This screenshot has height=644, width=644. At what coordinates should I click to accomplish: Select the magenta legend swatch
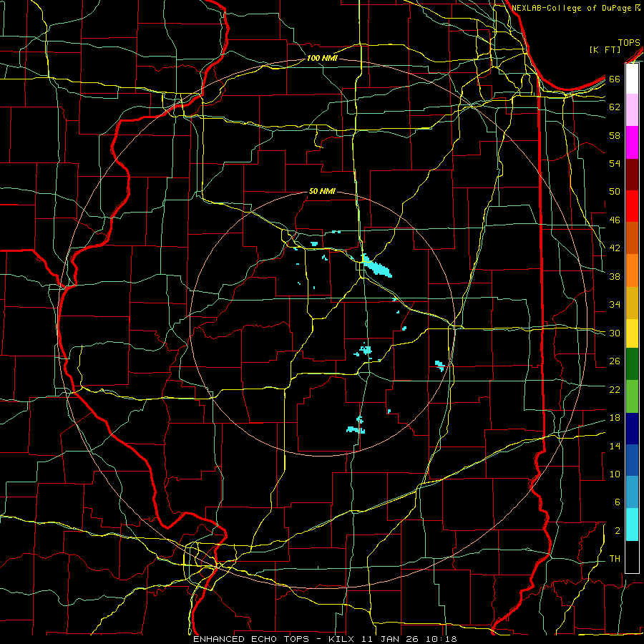tap(632, 142)
